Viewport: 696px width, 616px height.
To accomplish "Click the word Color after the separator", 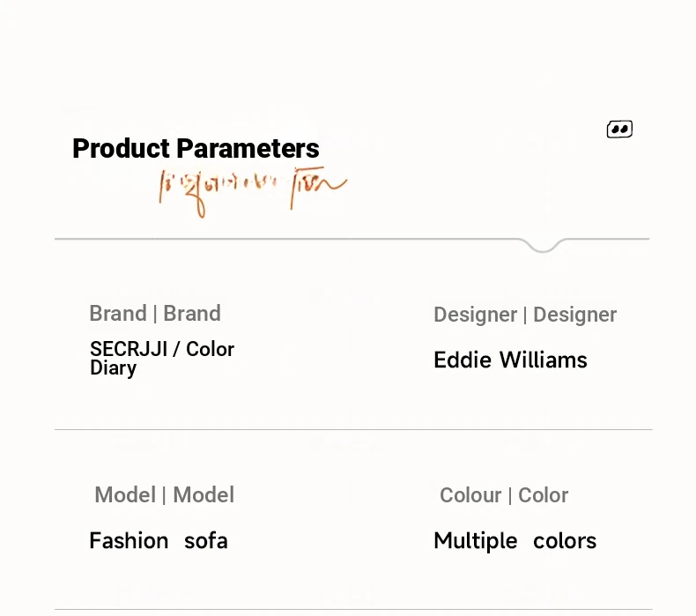I will coord(544,495).
